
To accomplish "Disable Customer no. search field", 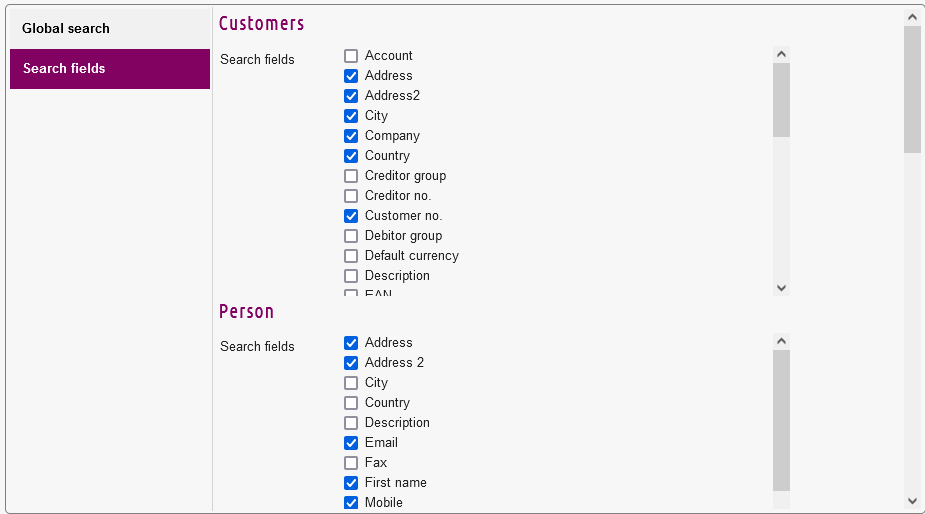I will pyautogui.click(x=351, y=216).
